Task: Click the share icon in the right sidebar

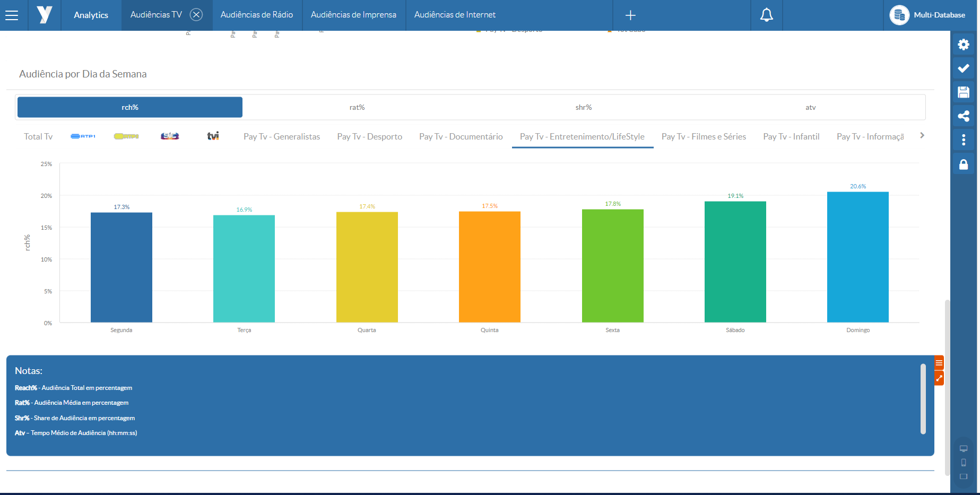Action: coord(964,116)
